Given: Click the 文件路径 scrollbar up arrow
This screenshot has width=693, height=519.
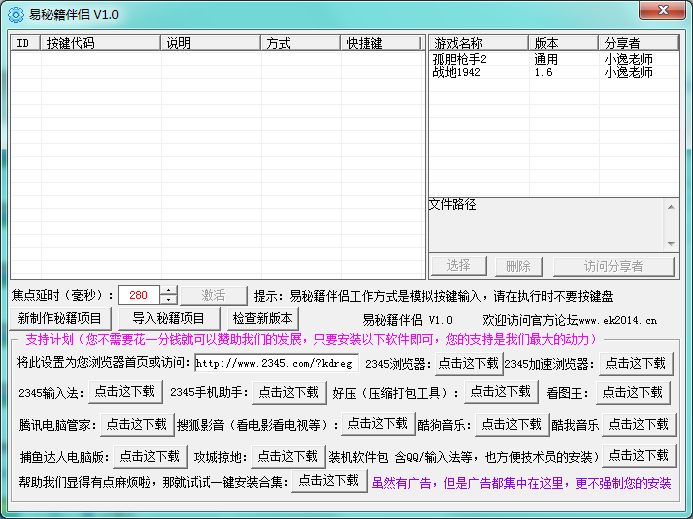Looking at the screenshot, I should tap(671, 207).
